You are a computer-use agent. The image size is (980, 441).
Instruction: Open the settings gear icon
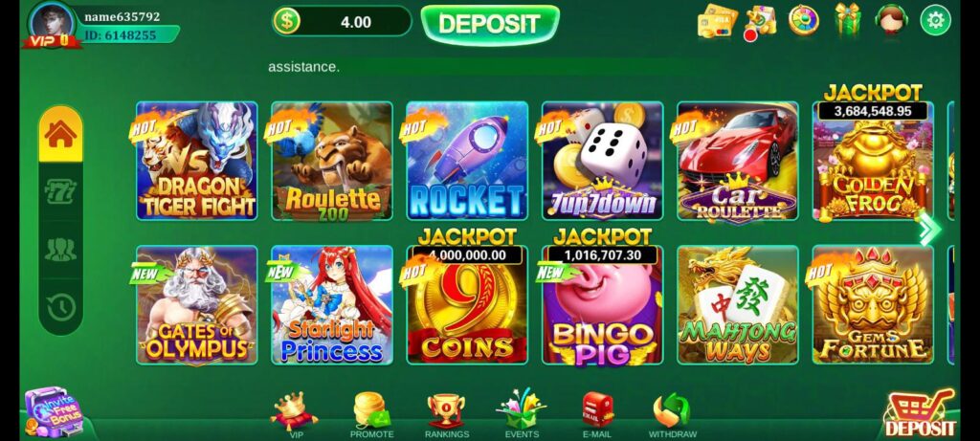point(935,21)
